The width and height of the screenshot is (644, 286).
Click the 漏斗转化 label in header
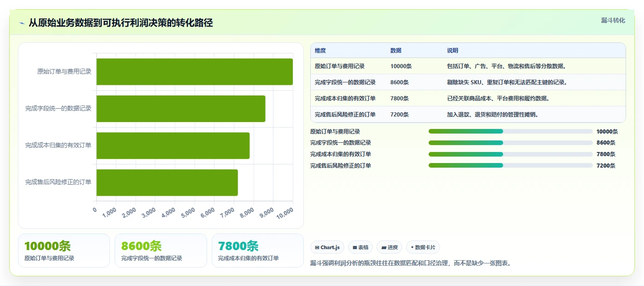(613, 20)
